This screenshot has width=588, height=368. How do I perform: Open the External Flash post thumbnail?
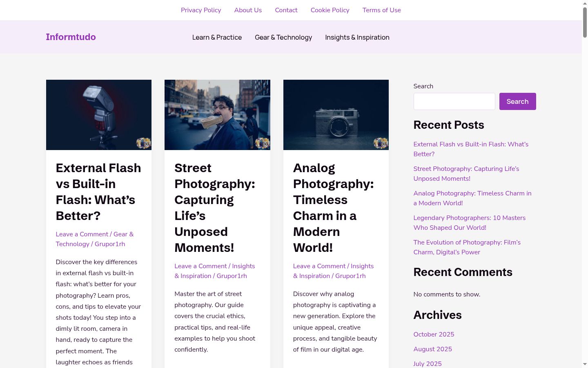coord(99,115)
